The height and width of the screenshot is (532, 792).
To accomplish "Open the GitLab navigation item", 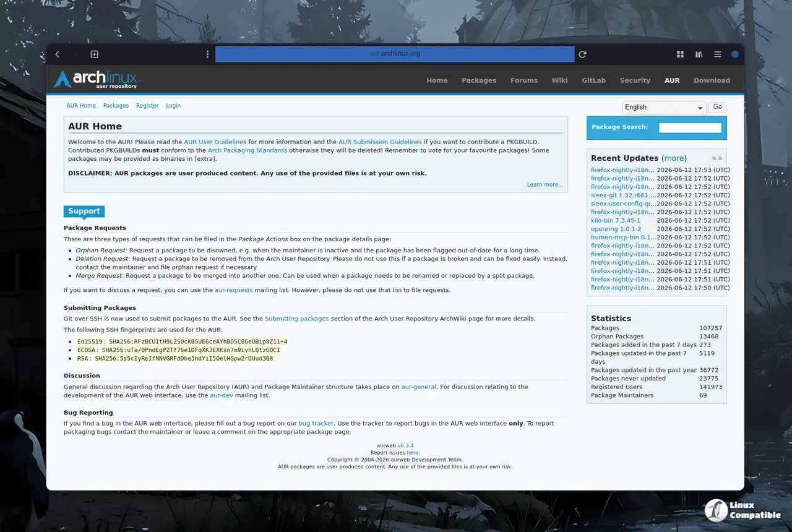I will [593, 80].
